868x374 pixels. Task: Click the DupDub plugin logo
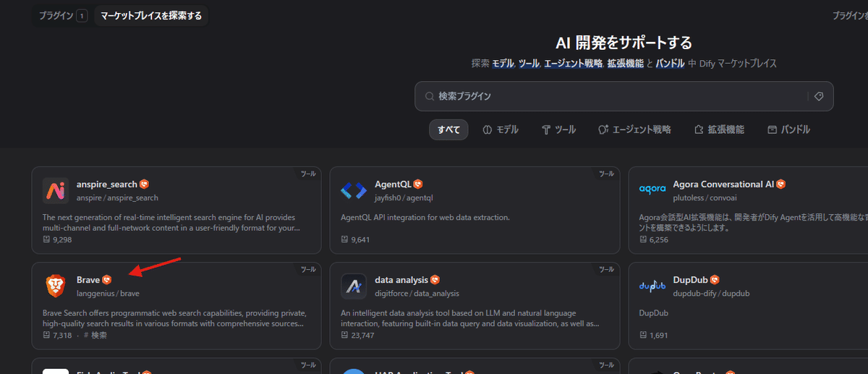(652, 286)
